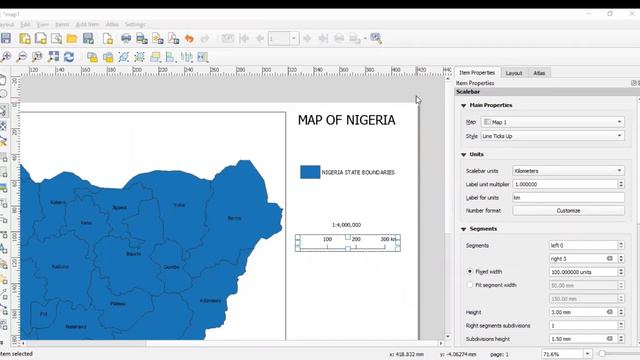Click data-defined override icon beside Height

point(610,312)
